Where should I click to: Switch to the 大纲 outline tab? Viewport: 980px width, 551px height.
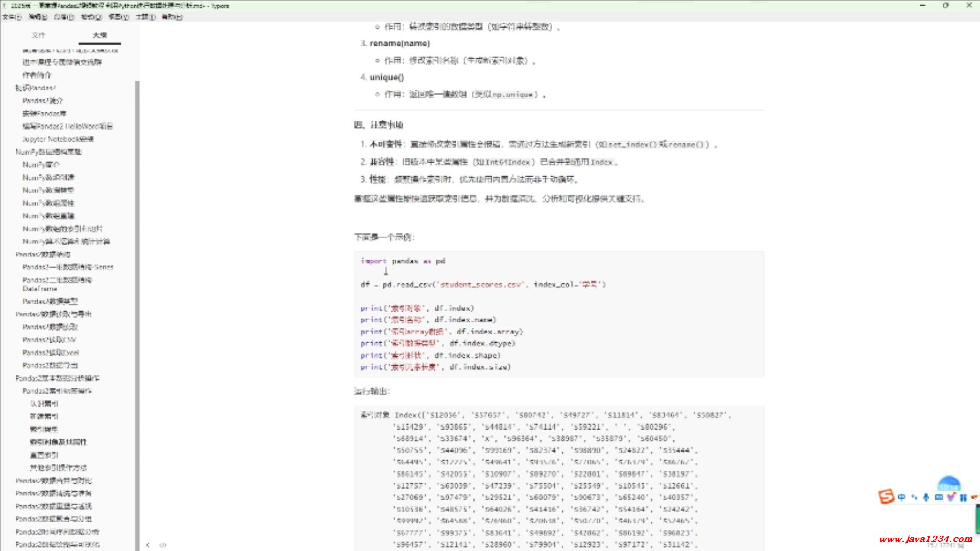pos(100,35)
